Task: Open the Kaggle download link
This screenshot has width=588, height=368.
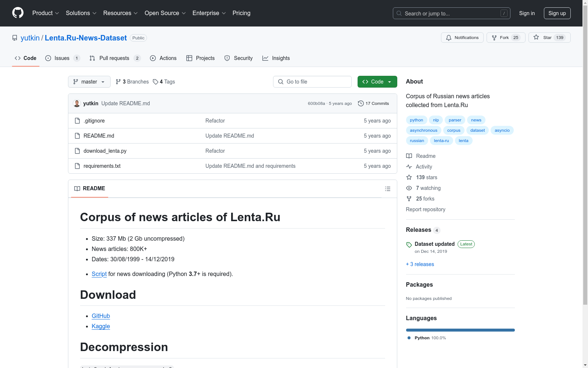Action: point(101,326)
